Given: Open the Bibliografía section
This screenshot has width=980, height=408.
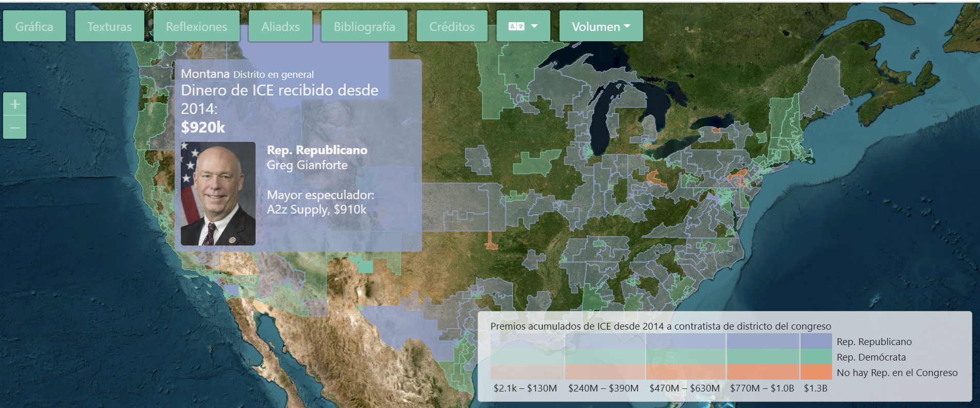Looking at the screenshot, I should pos(364,26).
